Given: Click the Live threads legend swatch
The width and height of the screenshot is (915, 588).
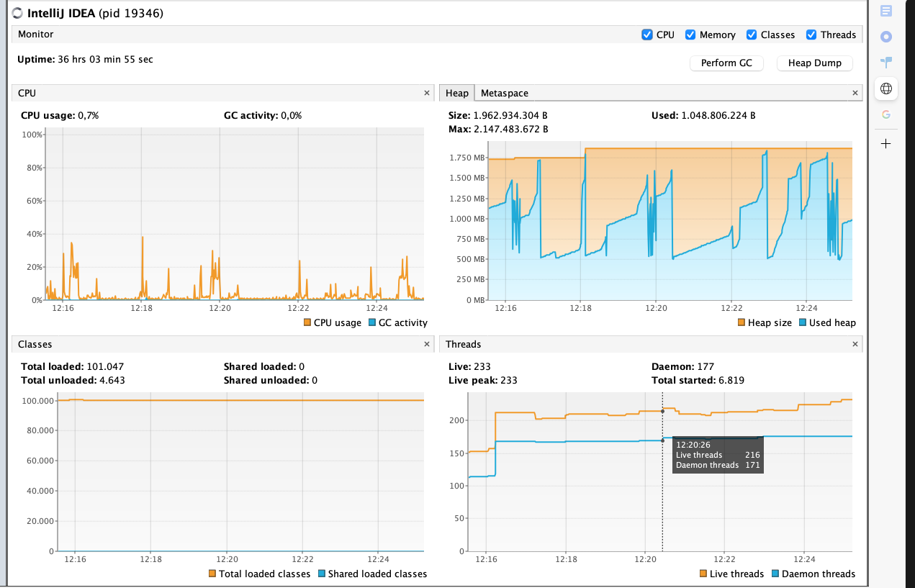Looking at the screenshot, I should (703, 574).
